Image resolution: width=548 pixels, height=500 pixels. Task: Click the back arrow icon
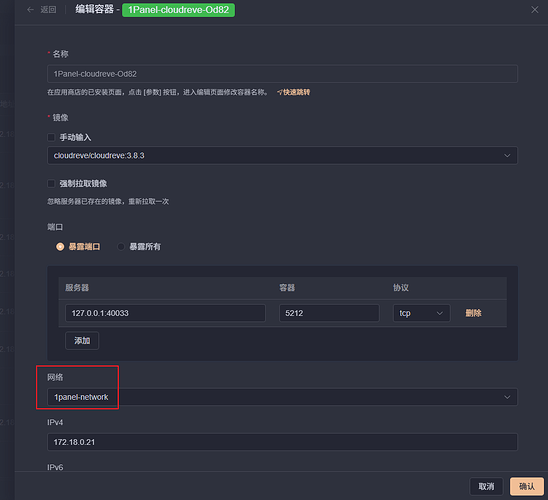(30, 10)
